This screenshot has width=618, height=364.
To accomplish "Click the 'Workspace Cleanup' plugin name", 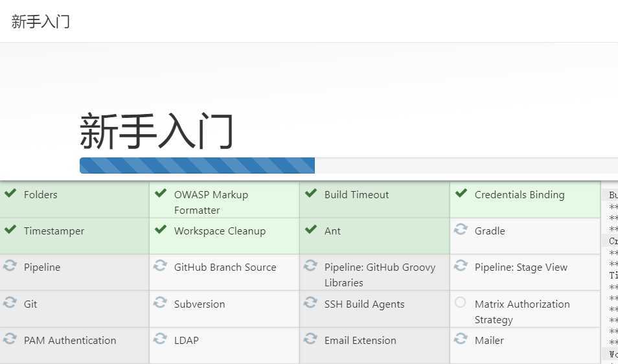I will (220, 231).
